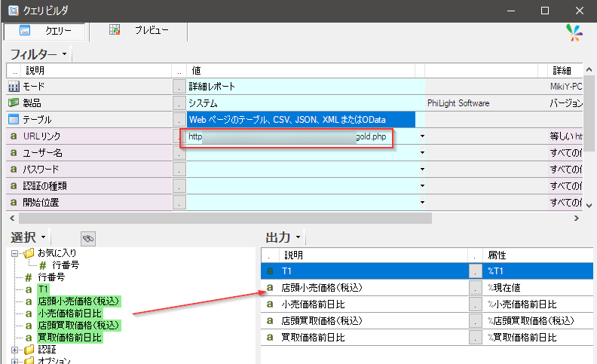This screenshot has height=364, width=597.
Task: Collapse the お気に入り folder
Action: coord(14,253)
